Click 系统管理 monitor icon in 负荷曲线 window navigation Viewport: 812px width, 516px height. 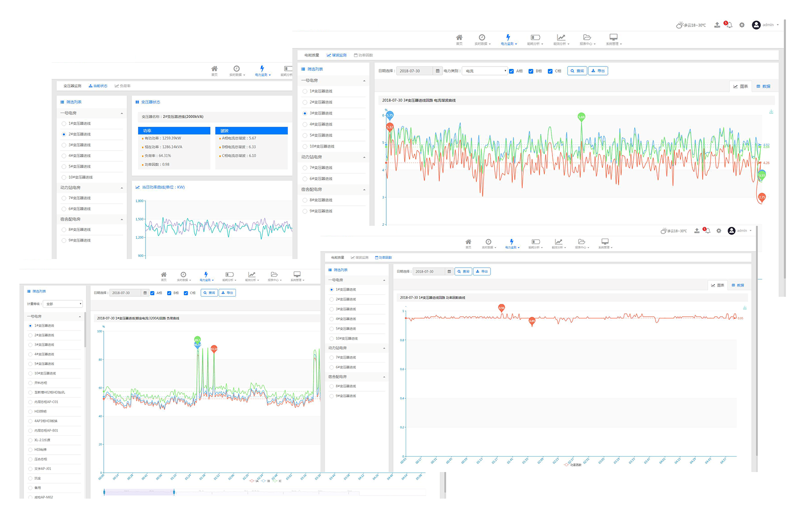(297, 275)
